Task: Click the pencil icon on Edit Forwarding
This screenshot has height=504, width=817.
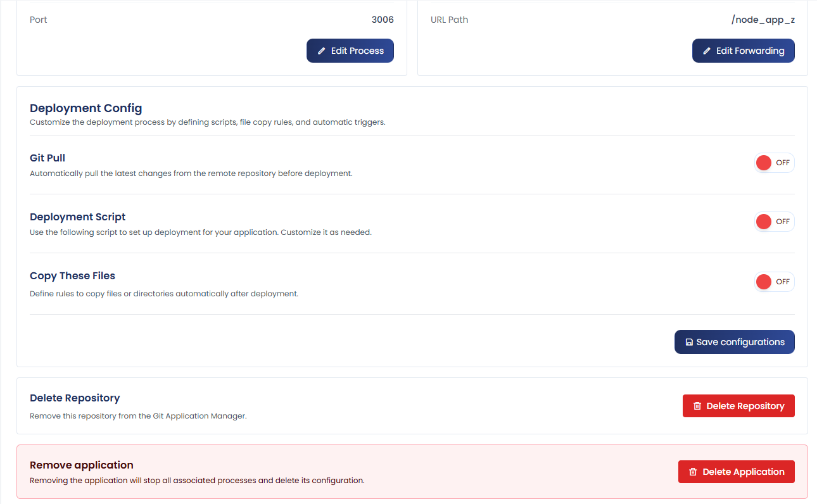Action: pos(706,51)
